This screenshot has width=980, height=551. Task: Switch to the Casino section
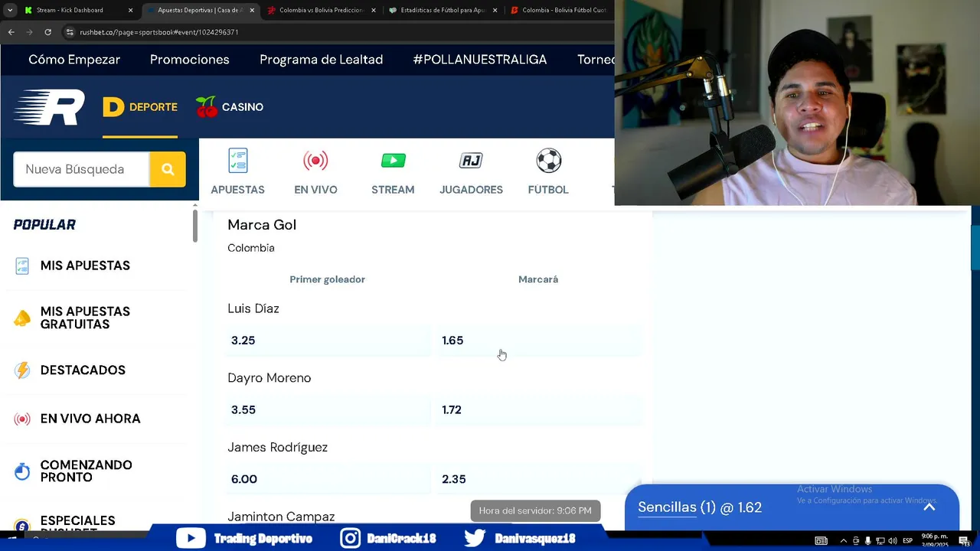point(230,107)
